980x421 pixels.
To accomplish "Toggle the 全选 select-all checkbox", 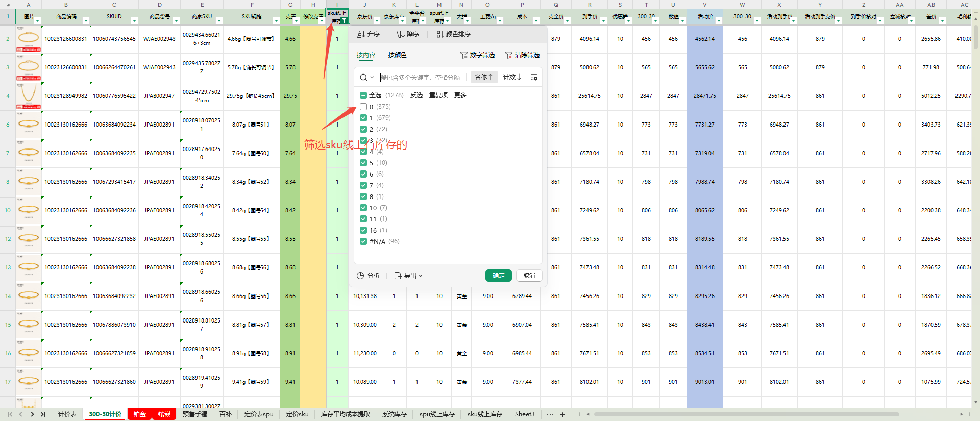I will [363, 95].
